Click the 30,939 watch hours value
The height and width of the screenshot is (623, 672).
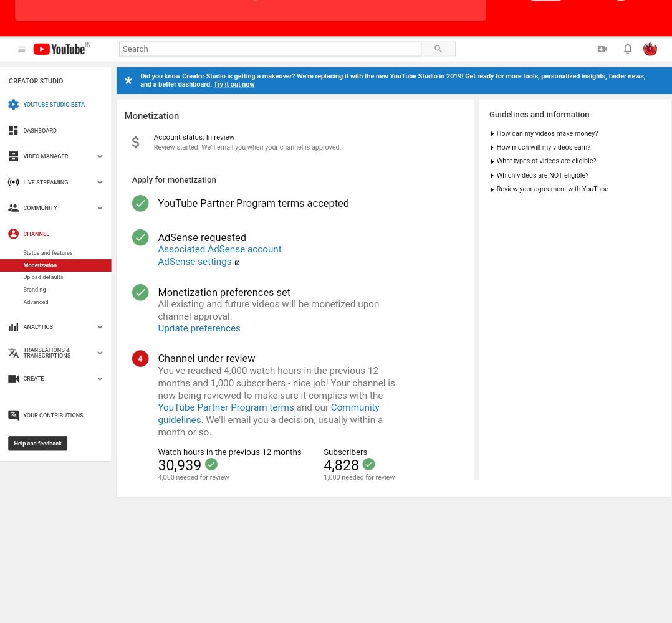[x=180, y=465]
